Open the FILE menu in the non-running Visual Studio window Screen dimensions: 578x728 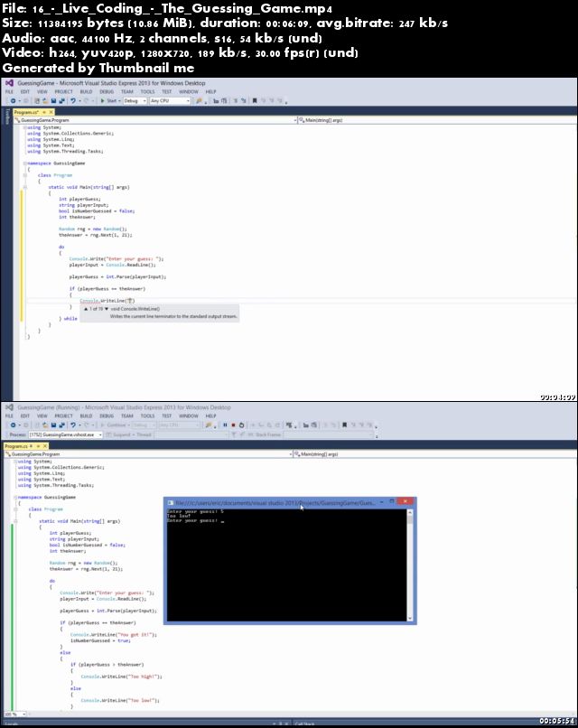9,92
